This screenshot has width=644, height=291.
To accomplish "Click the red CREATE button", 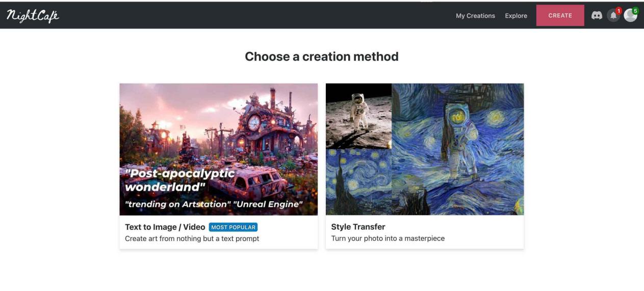I will tap(560, 15).
